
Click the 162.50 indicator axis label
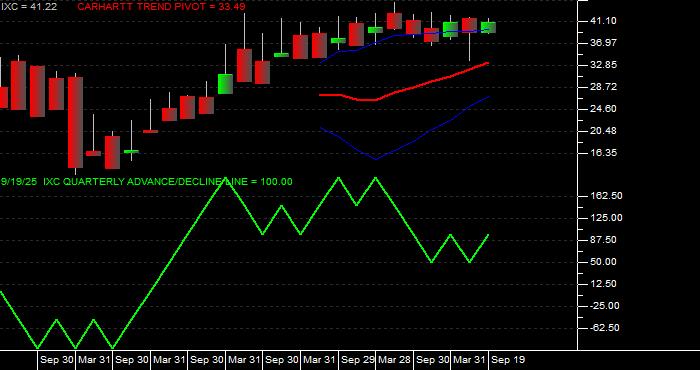pyautogui.click(x=594, y=196)
